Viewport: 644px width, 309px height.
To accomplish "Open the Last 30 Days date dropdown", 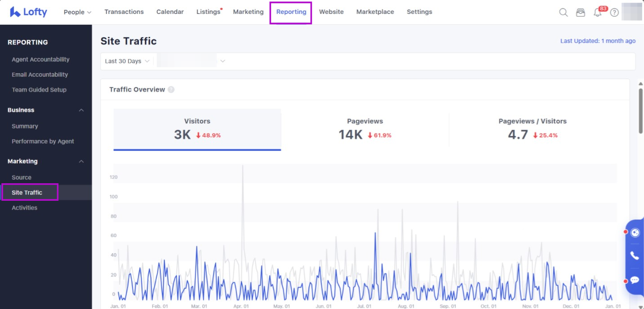I will pyautogui.click(x=127, y=61).
